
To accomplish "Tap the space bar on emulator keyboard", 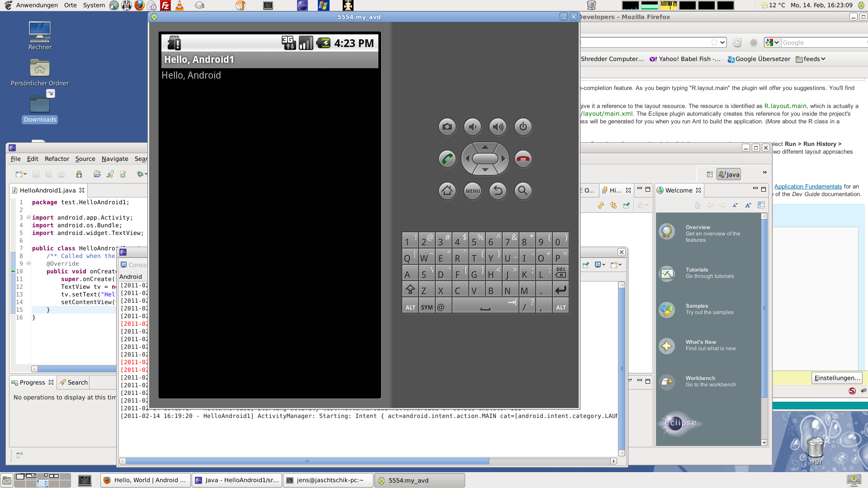I will coord(485,306).
